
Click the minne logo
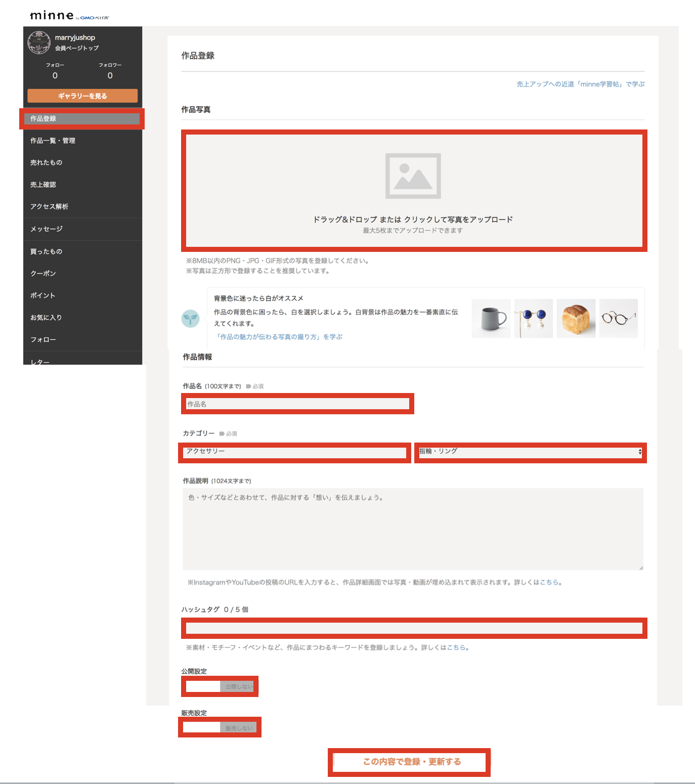coord(52,16)
